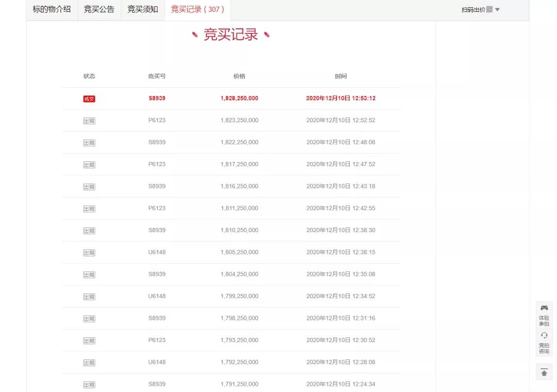Click the 竞买号 column header
Viewport: 557px width, 392px height.
pos(157,76)
